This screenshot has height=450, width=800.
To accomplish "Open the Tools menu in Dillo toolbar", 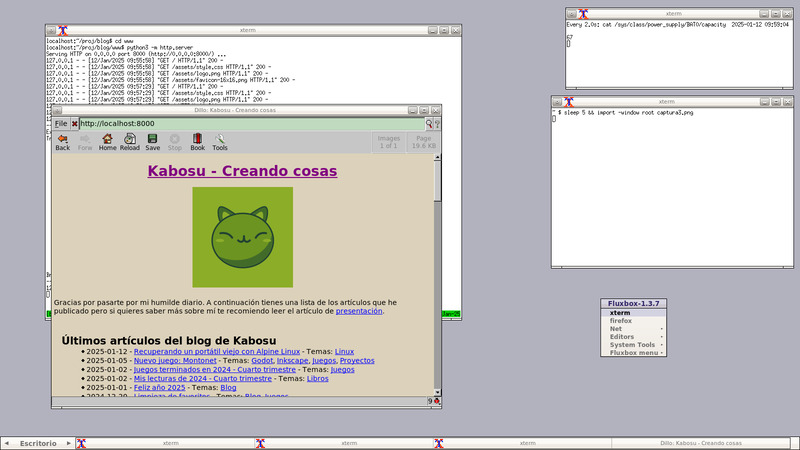I will coord(220,141).
